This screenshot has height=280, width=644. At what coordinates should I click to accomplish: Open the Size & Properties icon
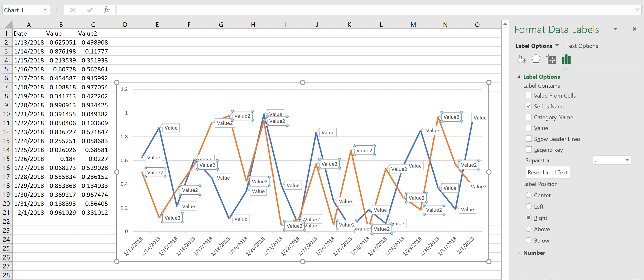click(x=551, y=60)
